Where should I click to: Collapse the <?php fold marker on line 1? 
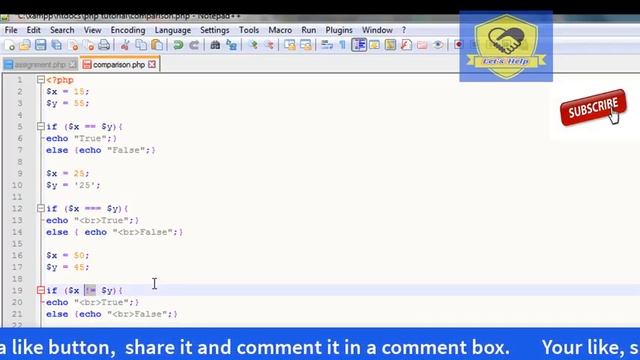(40, 80)
